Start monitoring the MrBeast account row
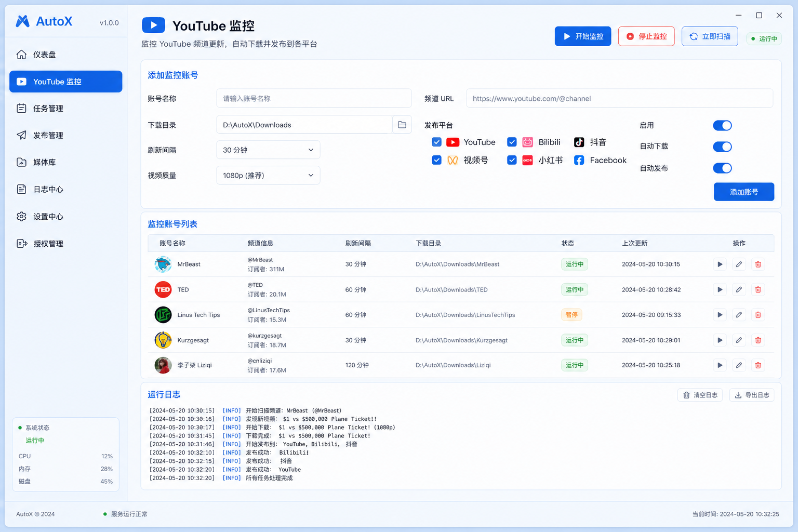 tap(720, 264)
